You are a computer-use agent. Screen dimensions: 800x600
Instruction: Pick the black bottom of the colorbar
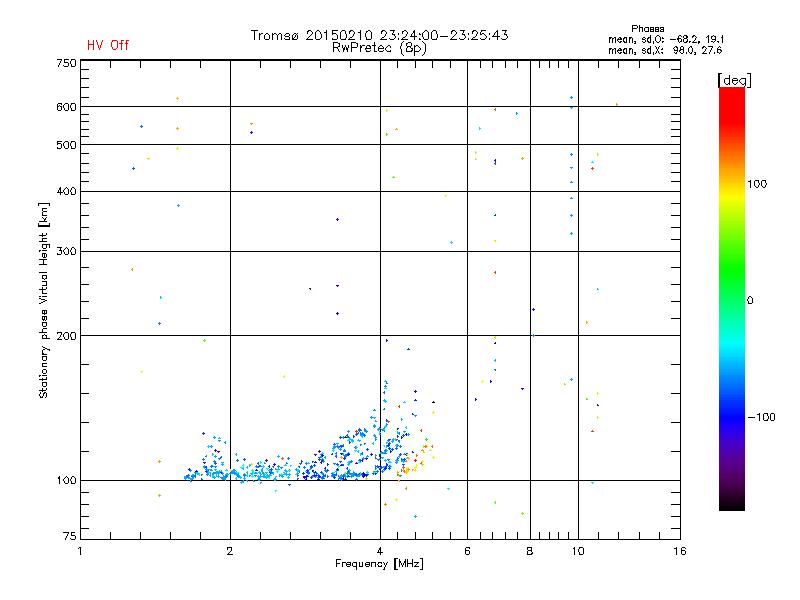click(731, 506)
